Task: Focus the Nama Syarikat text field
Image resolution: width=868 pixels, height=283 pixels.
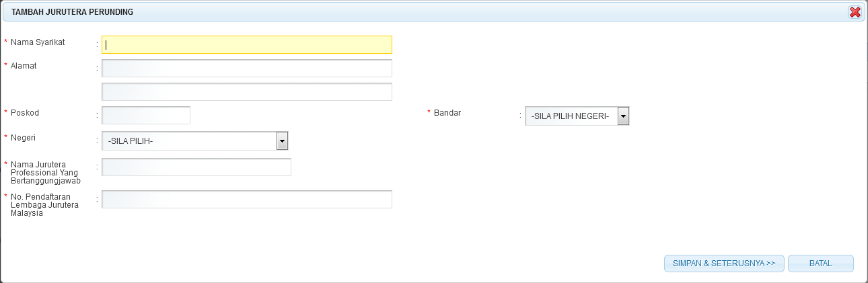Action: (247, 44)
